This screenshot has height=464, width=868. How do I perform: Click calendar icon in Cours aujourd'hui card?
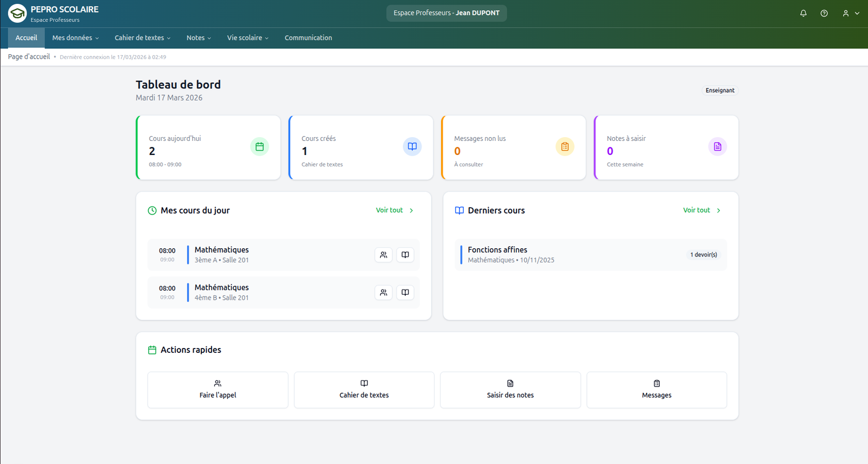click(259, 147)
